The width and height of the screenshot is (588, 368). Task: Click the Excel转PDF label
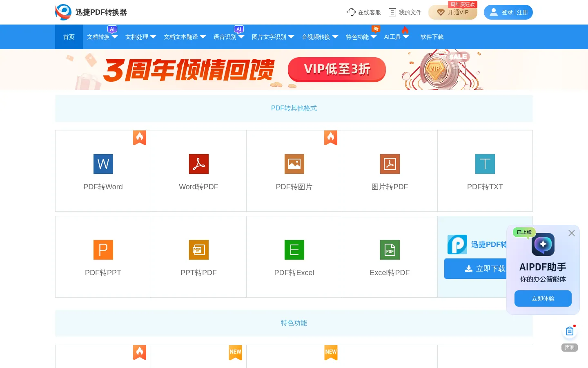click(390, 273)
